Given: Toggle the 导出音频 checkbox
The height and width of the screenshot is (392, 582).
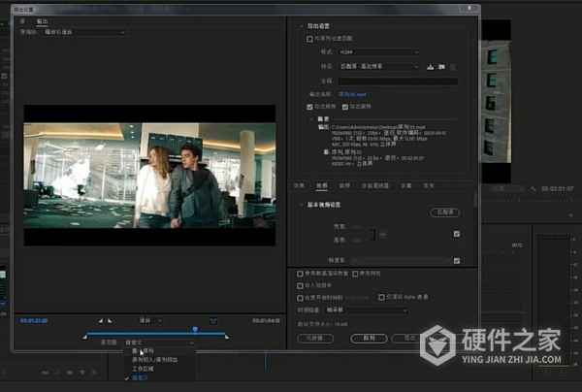Looking at the screenshot, I should tap(344, 105).
